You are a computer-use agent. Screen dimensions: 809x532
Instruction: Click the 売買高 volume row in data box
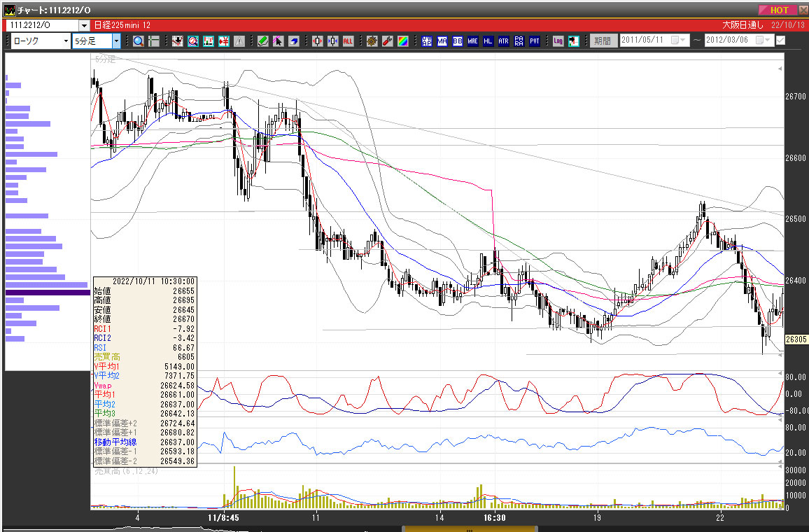[144, 357]
